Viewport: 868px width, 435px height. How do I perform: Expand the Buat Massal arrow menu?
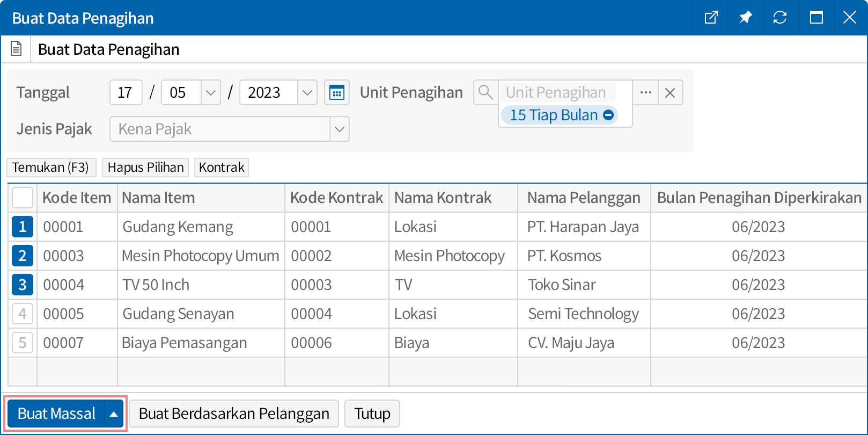[x=114, y=414]
